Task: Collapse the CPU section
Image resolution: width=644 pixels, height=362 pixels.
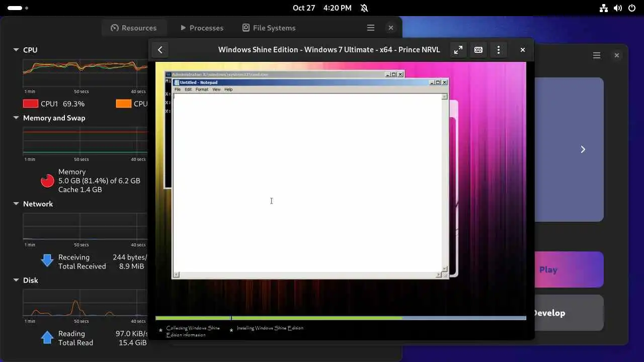Action: pyautogui.click(x=16, y=50)
